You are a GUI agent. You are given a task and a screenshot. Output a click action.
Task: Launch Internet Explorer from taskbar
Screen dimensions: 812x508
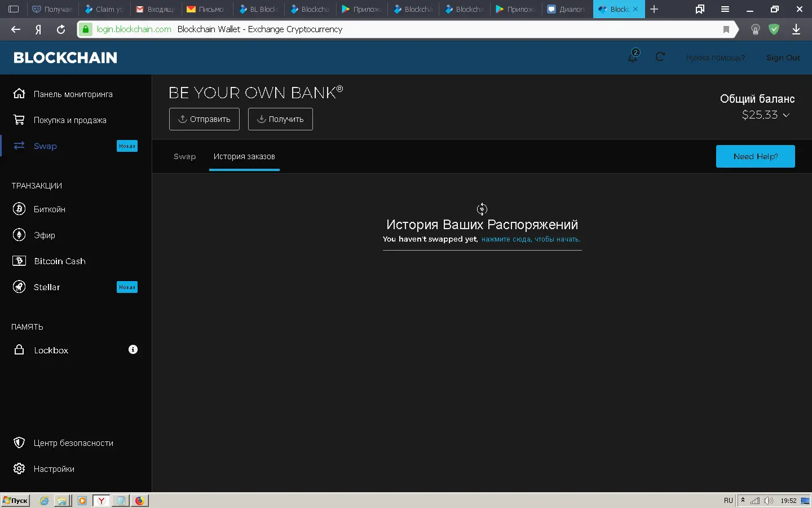pos(44,500)
